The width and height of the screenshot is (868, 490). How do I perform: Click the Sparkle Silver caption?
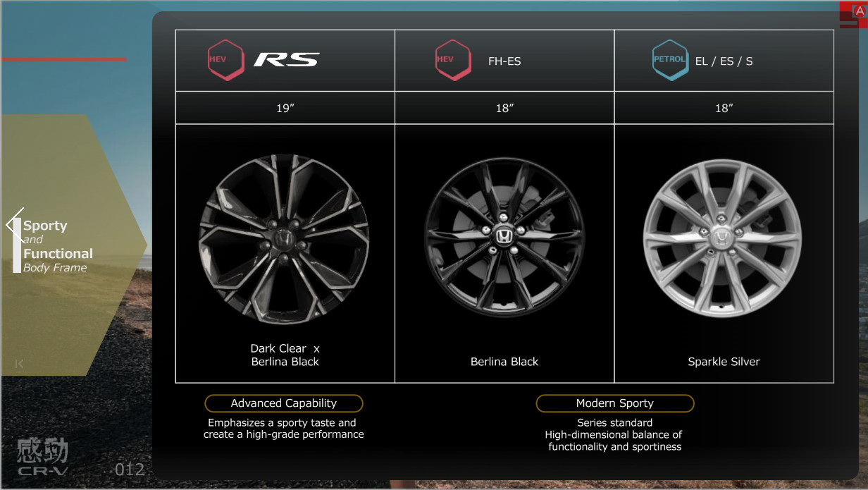pyautogui.click(x=724, y=362)
